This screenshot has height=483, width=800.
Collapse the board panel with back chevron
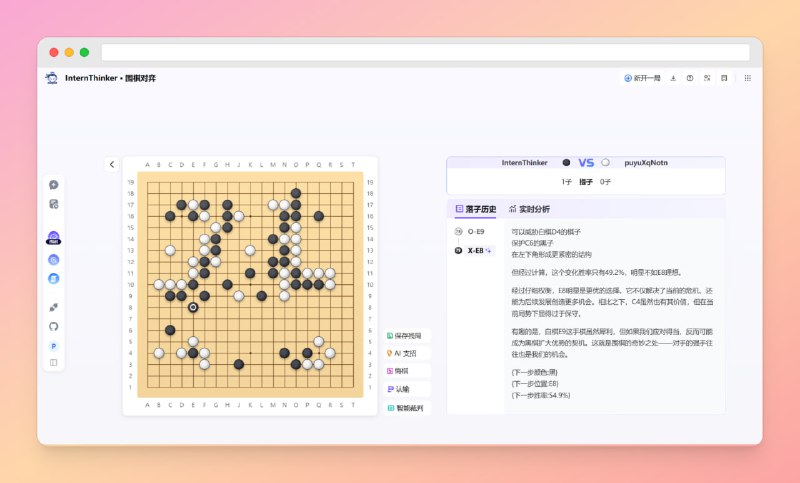(112, 164)
